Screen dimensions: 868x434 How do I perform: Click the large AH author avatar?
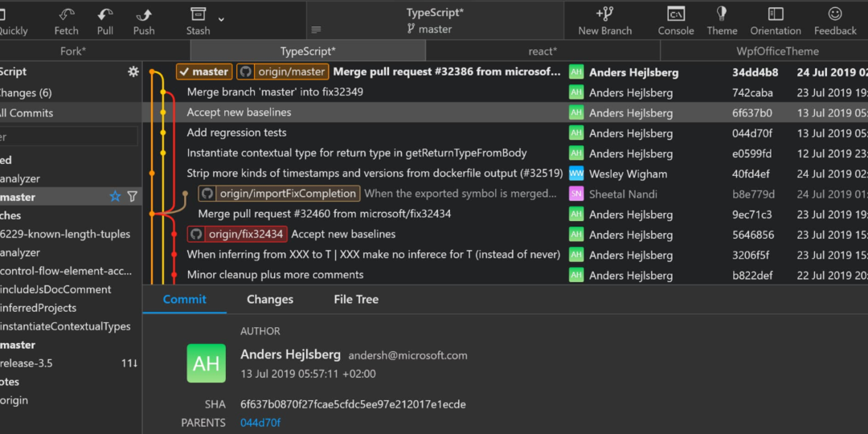(207, 363)
